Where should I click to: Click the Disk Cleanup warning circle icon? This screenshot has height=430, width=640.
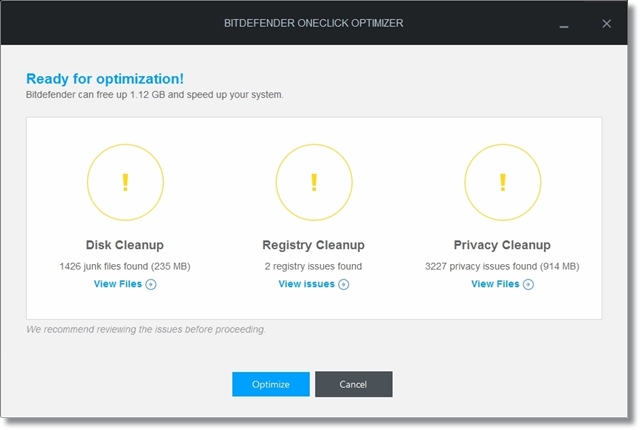(x=125, y=182)
